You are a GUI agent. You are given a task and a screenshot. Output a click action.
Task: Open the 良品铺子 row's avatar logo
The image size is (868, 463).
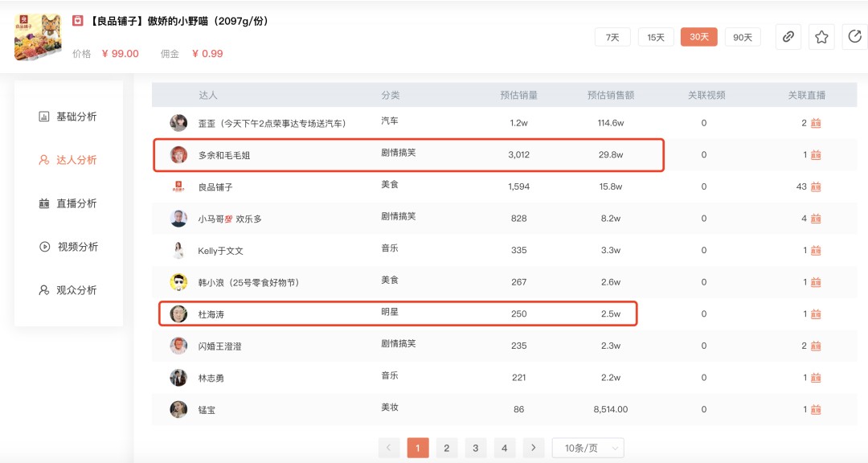(178, 186)
